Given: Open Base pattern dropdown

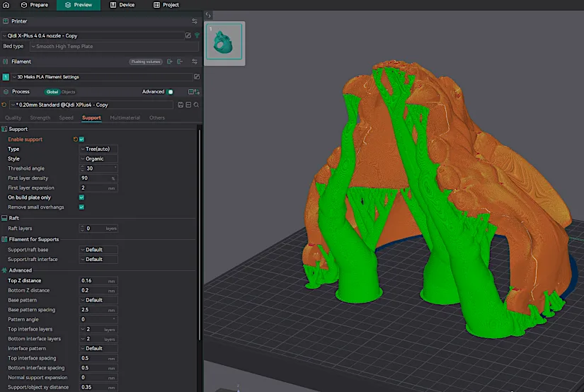Looking at the screenshot, I should (x=98, y=300).
